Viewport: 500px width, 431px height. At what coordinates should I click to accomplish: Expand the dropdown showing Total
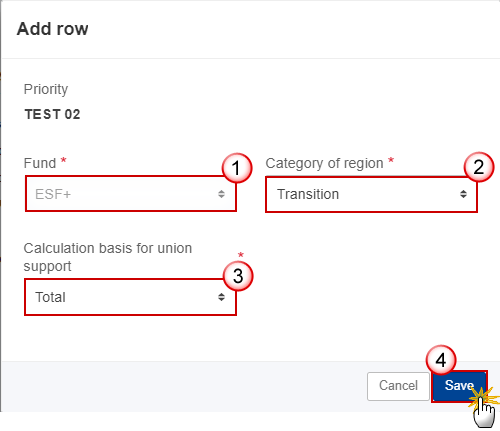point(130,297)
